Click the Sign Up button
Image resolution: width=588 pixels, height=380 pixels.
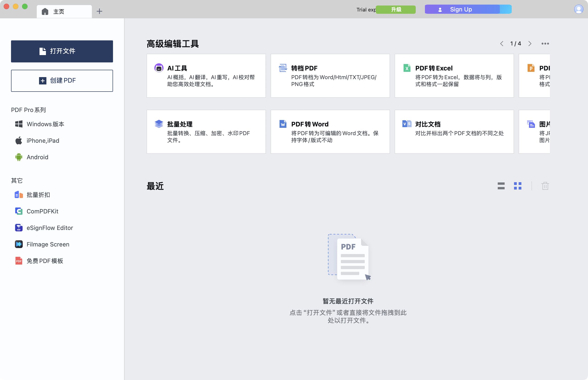461,9
